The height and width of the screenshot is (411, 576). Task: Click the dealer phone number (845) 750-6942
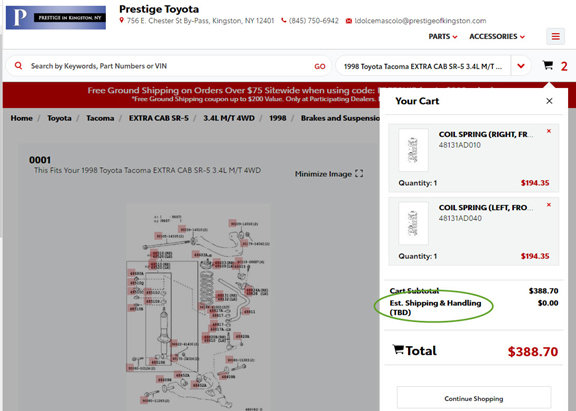[314, 21]
